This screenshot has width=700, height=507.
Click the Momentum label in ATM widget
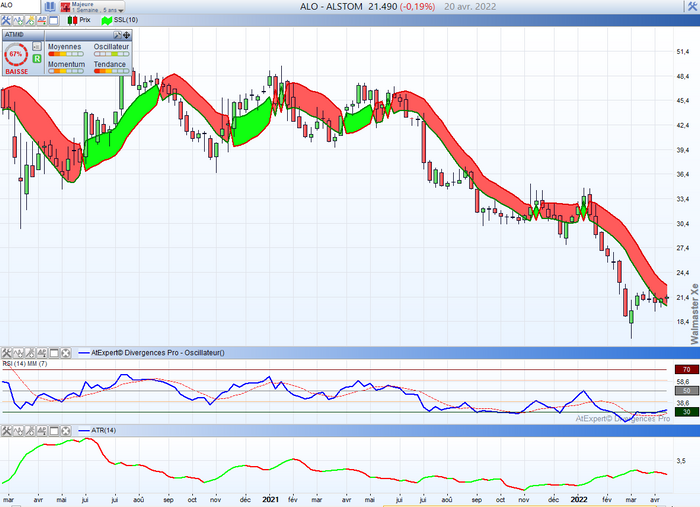tap(67, 64)
